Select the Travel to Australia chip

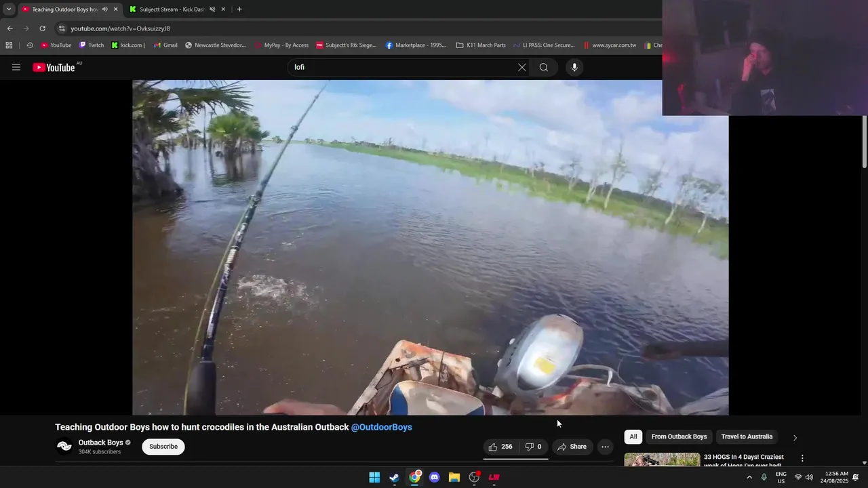point(747,436)
